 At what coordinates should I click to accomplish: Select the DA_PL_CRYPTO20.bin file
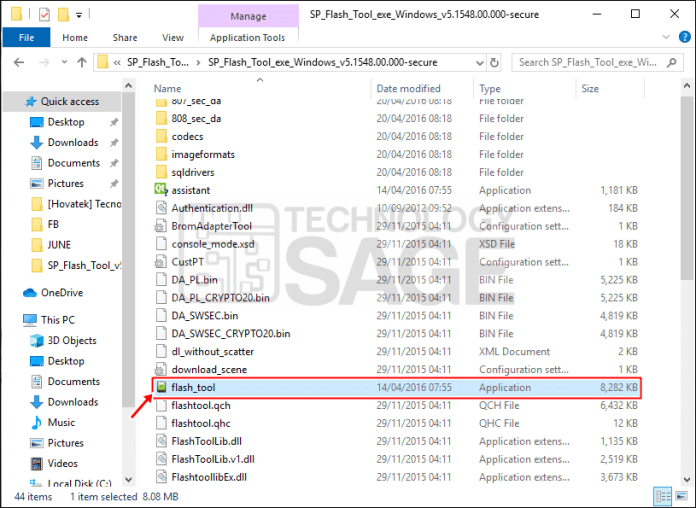click(220, 298)
